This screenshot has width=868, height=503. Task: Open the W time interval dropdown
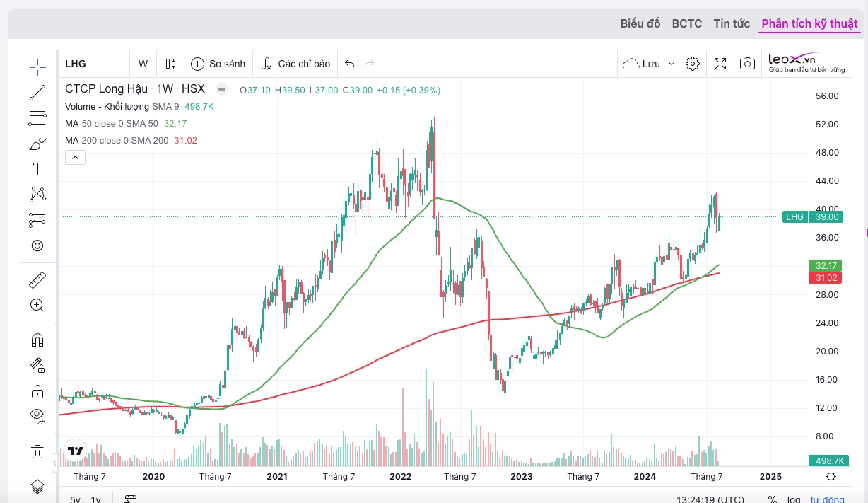[143, 64]
